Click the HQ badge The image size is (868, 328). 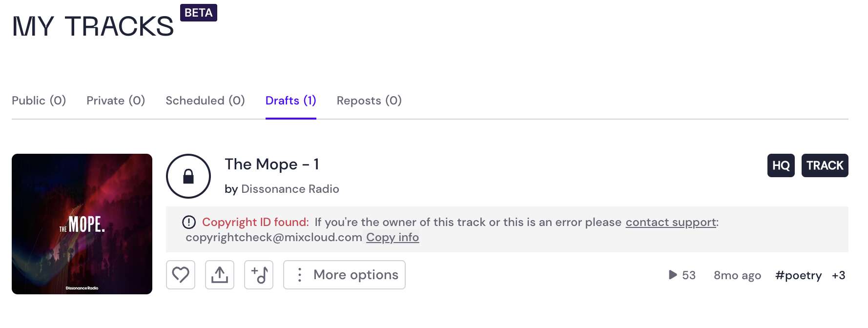pos(781,165)
